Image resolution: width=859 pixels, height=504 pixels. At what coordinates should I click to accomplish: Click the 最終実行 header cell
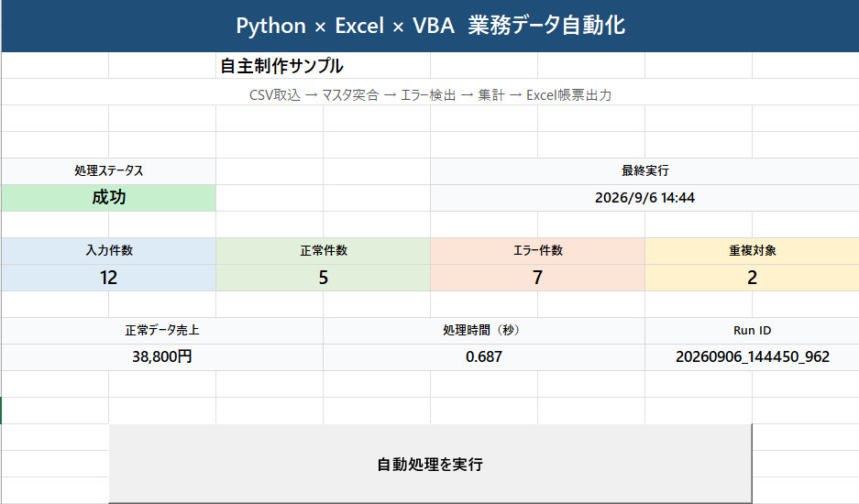644,171
